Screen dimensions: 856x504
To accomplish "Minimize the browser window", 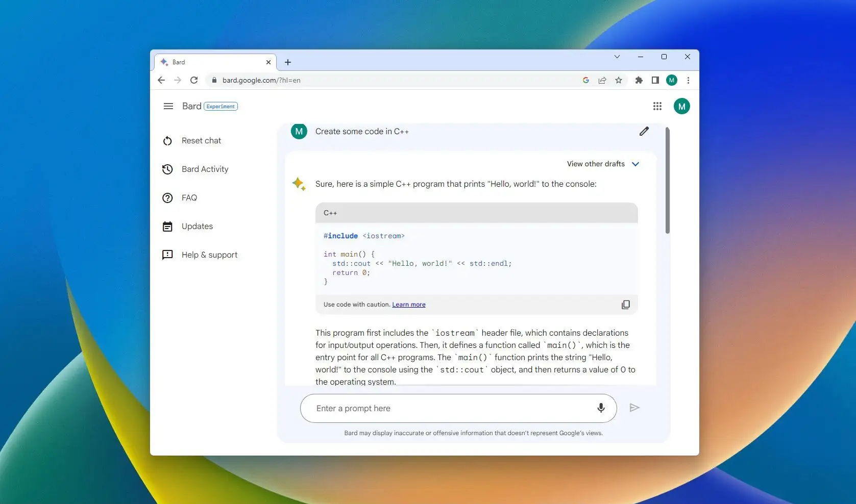I will point(641,57).
